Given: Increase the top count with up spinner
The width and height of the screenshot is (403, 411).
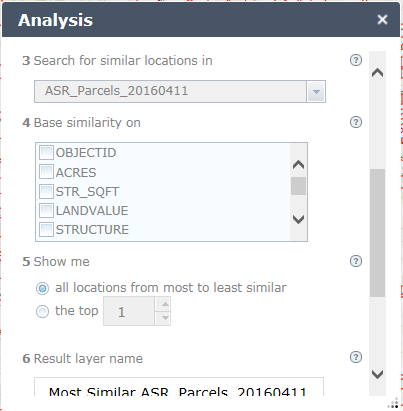Looking at the screenshot, I should click(x=165, y=304).
